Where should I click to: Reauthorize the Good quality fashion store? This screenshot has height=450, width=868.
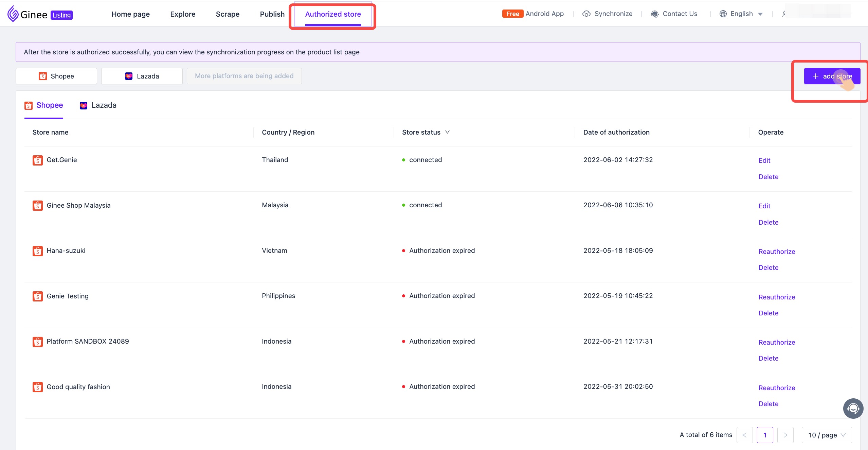click(x=777, y=388)
